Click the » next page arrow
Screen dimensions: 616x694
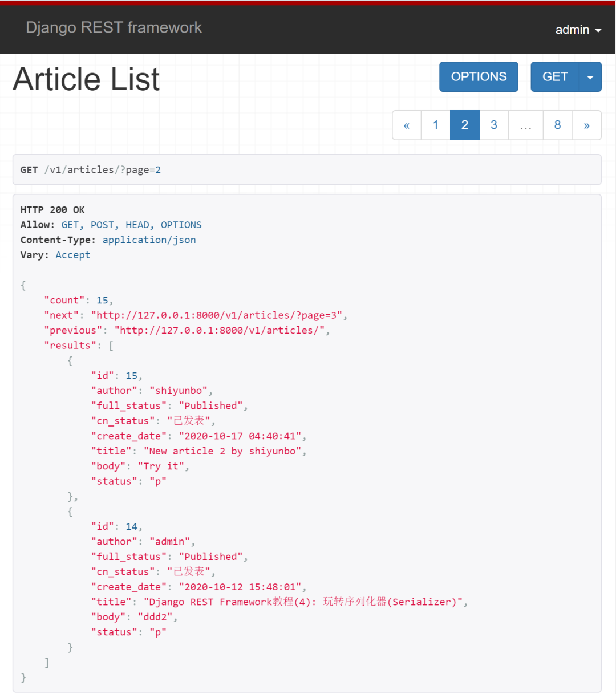pos(587,125)
